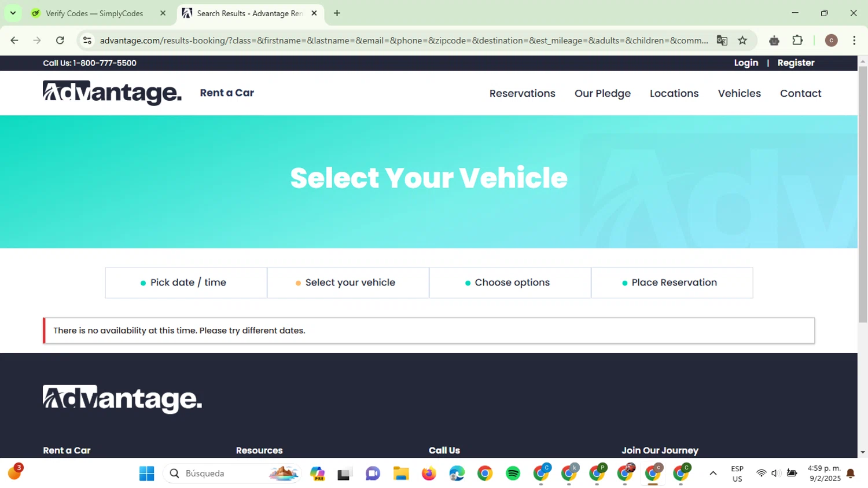Open the Locations menu item
868x488 pixels.
[674, 93]
